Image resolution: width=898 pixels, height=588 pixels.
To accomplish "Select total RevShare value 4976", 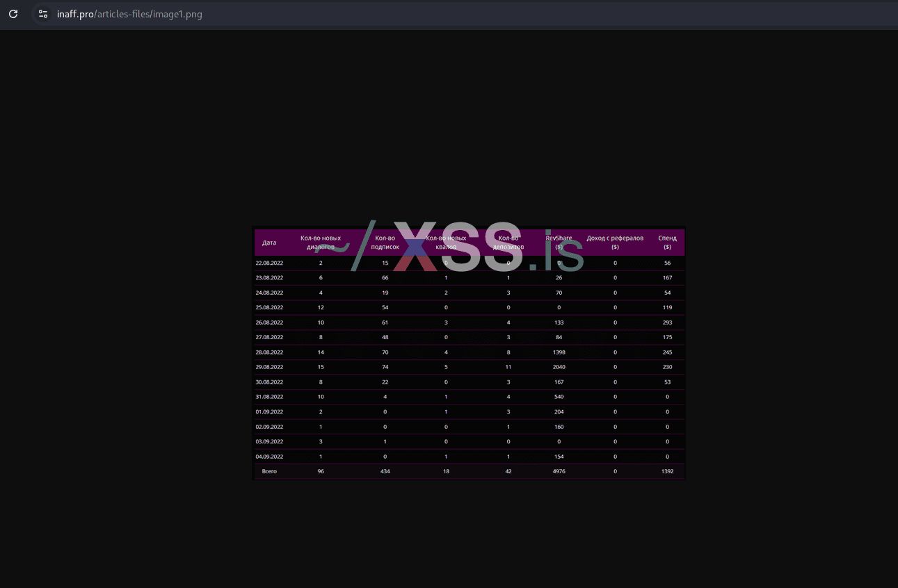I will pyautogui.click(x=559, y=472).
